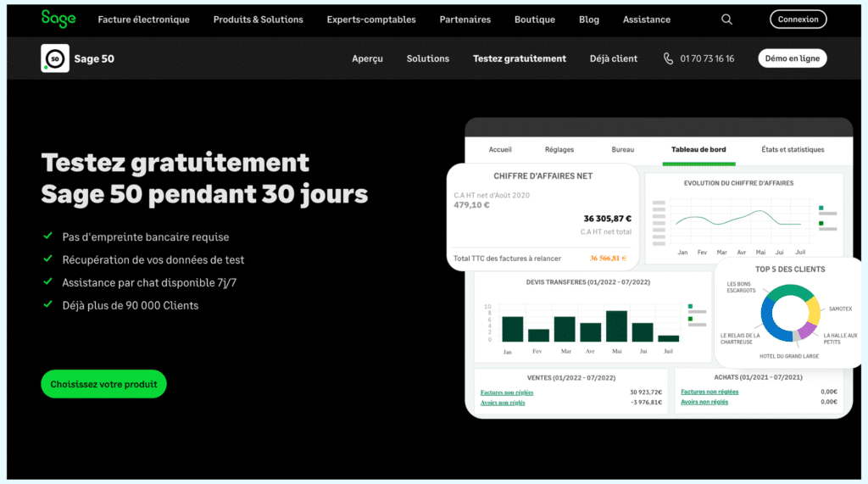868x484 pixels.
Task: Call number 01 70 73 16 16
Action: [x=707, y=58]
